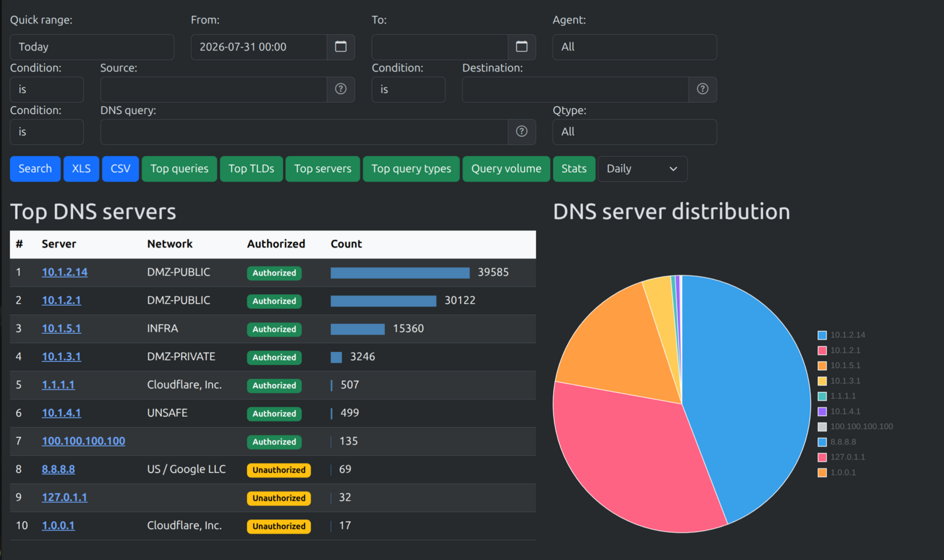Click into the DNS query input field

coord(304,131)
